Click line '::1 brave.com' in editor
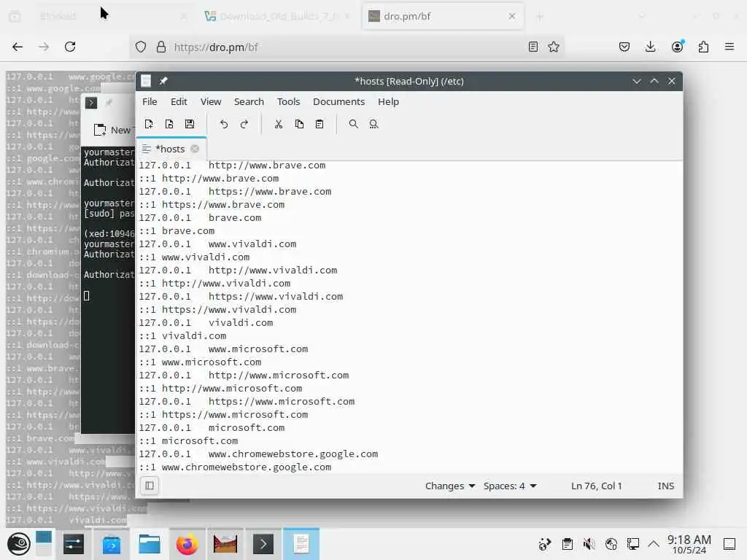Image resolution: width=747 pixels, height=560 pixels. click(x=177, y=230)
